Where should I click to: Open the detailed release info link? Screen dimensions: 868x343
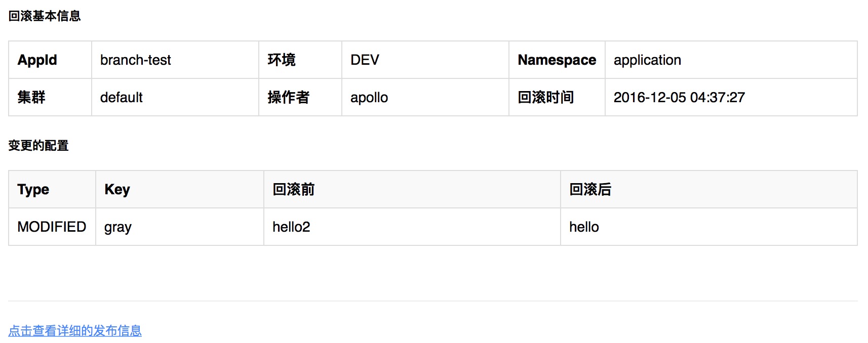pos(75,331)
